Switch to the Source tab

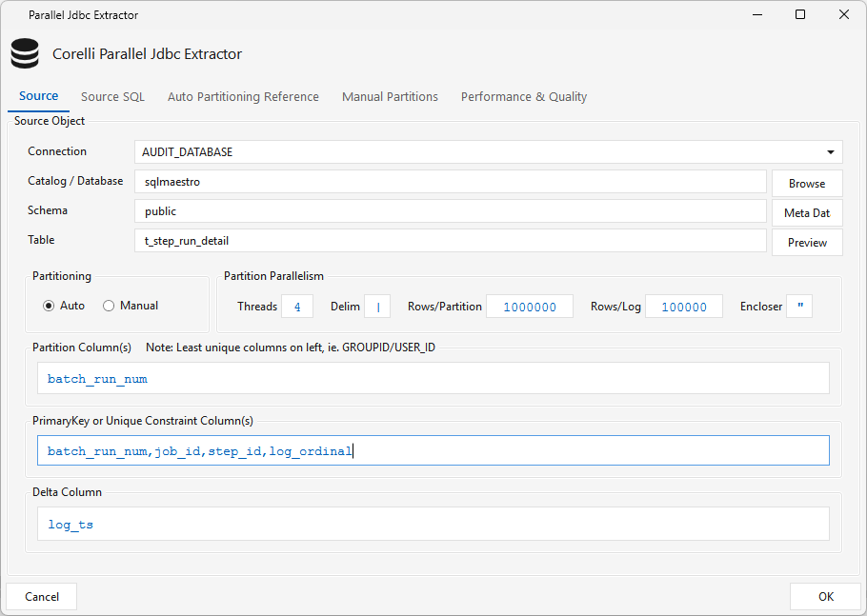click(39, 96)
